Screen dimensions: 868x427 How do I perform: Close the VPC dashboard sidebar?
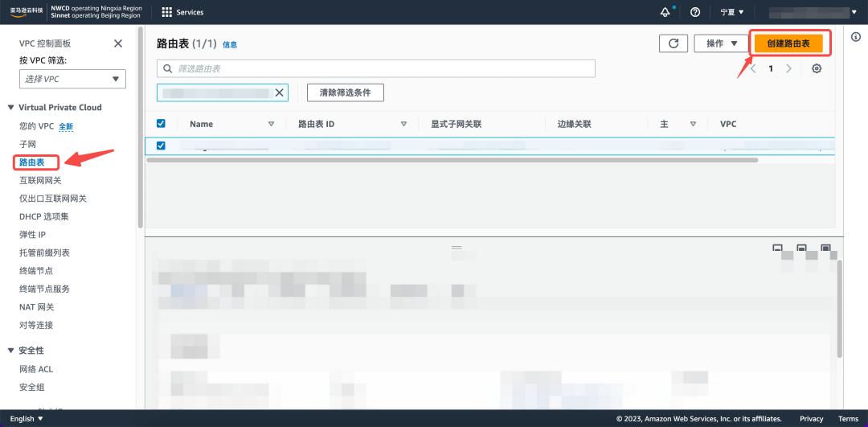tap(118, 43)
